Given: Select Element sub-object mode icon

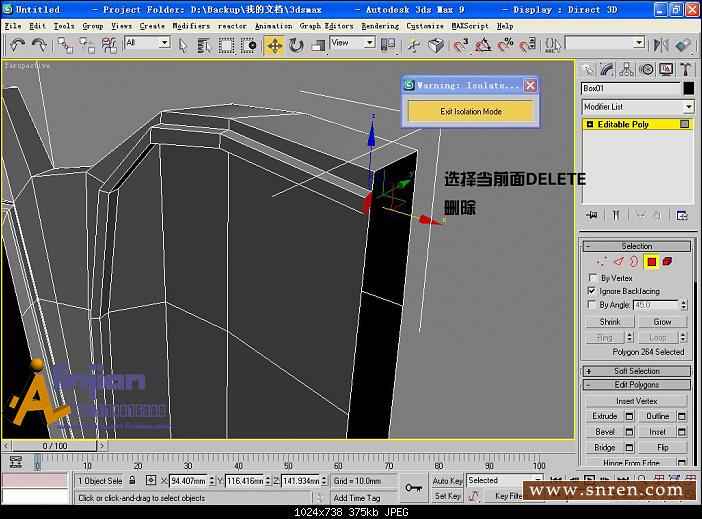Looking at the screenshot, I should (x=667, y=262).
